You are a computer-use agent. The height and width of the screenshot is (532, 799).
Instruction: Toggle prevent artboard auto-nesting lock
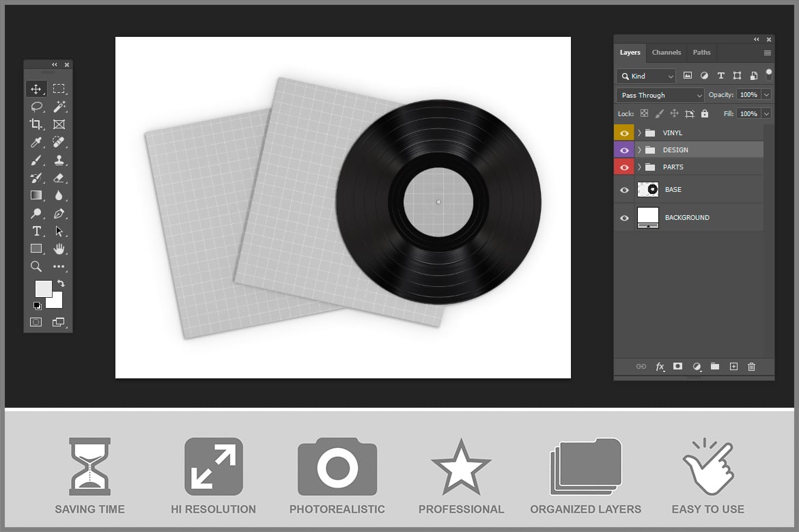pyautogui.click(x=690, y=113)
